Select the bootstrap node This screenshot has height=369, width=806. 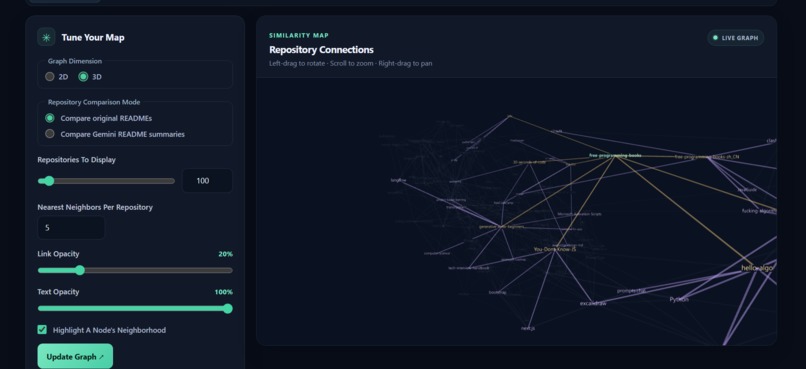[498, 292]
